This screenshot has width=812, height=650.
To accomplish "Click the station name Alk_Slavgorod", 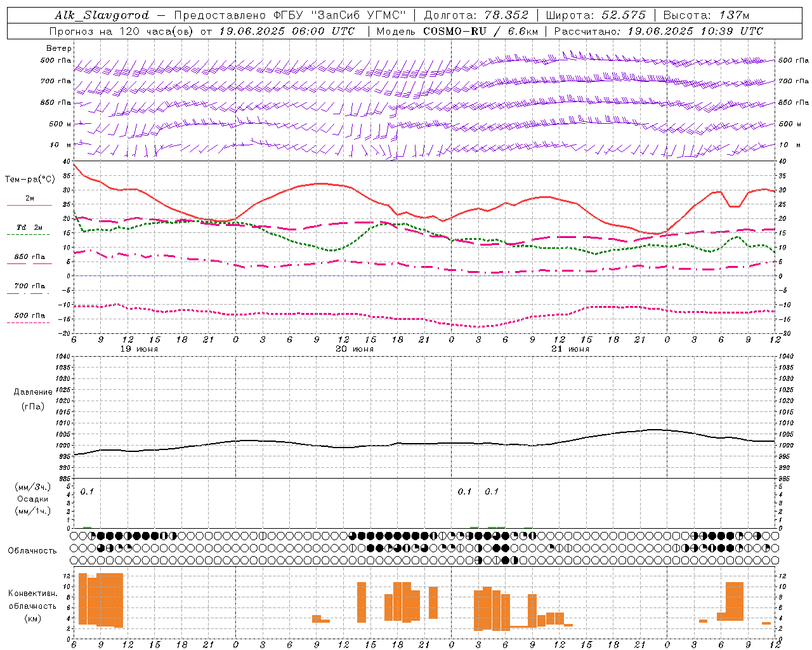I will coord(101,15).
